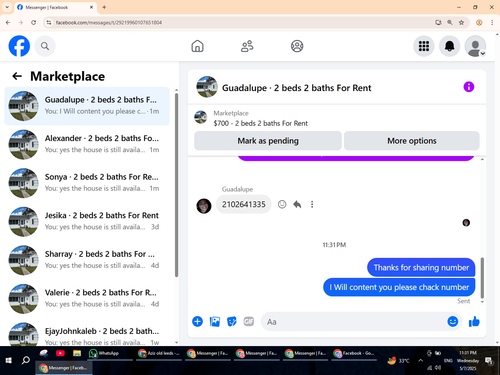Open the Guadalupe conversation in the list
The width and height of the screenshot is (500, 375).
pyautogui.click(x=87, y=106)
